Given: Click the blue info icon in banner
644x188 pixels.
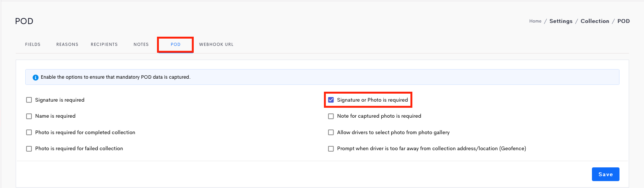Looking at the screenshot, I should tap(35, 77).
